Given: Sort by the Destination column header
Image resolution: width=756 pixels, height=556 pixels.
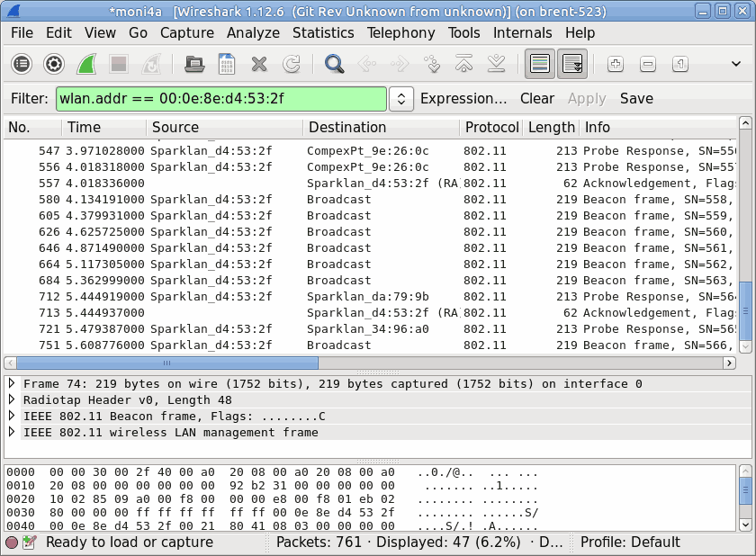Looking at the screenshot, I should pyautogui.click(x=382, y=127).
